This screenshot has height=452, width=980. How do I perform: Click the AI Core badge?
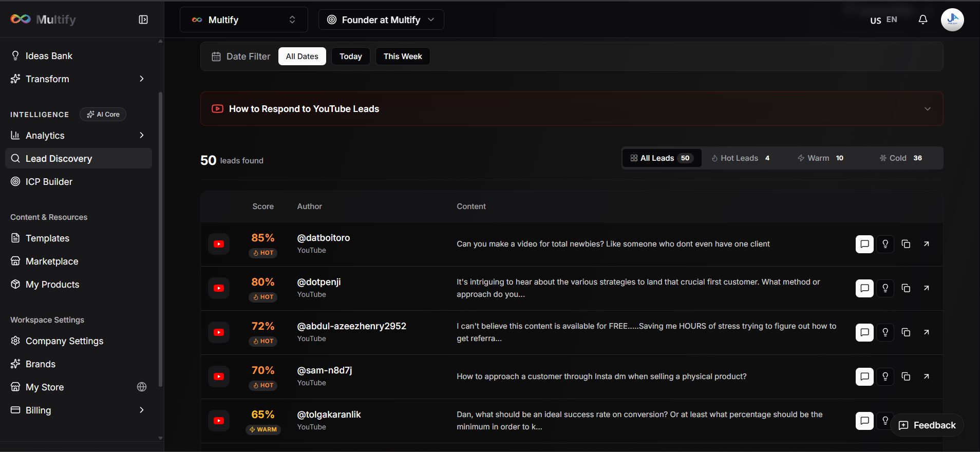103,115
